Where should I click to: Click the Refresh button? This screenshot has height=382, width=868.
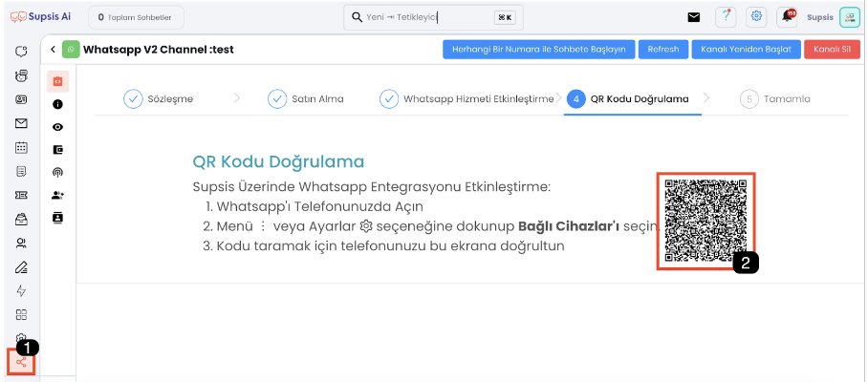(x=663, y=50)
